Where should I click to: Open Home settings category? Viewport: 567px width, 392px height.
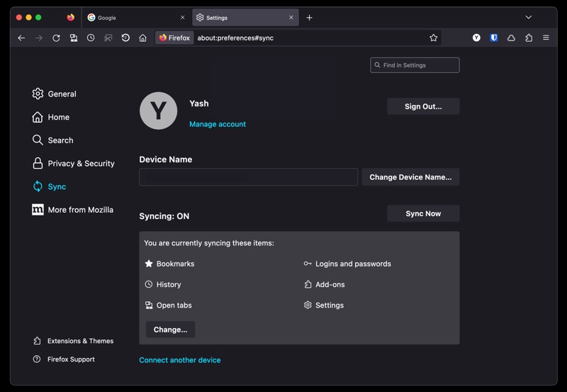click(x=50, y=117)
